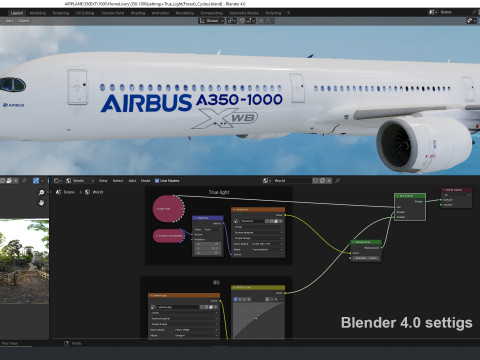Open the World shader type dropdown
The width and height of the screenshot is (480, 360).
click(80, 181)
